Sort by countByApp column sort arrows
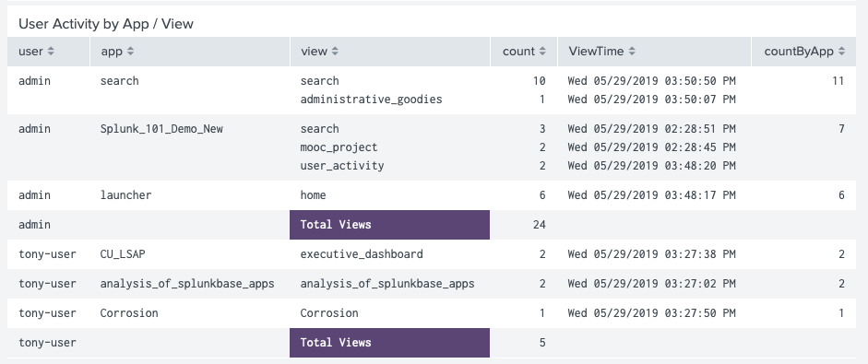This screenshot has width=868, height=364. point(841,52)
